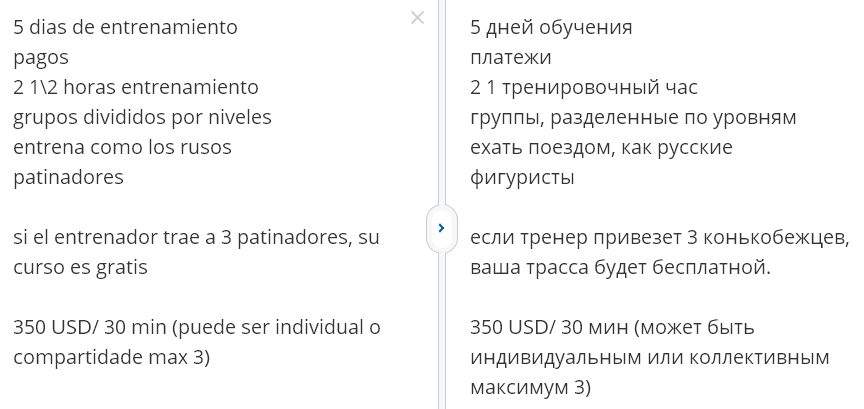Click the 'ваша трасса будет бесплатной' translation
Image resolution: width=864 pixels, height=409 pixels.
click(x=620, y=267)
